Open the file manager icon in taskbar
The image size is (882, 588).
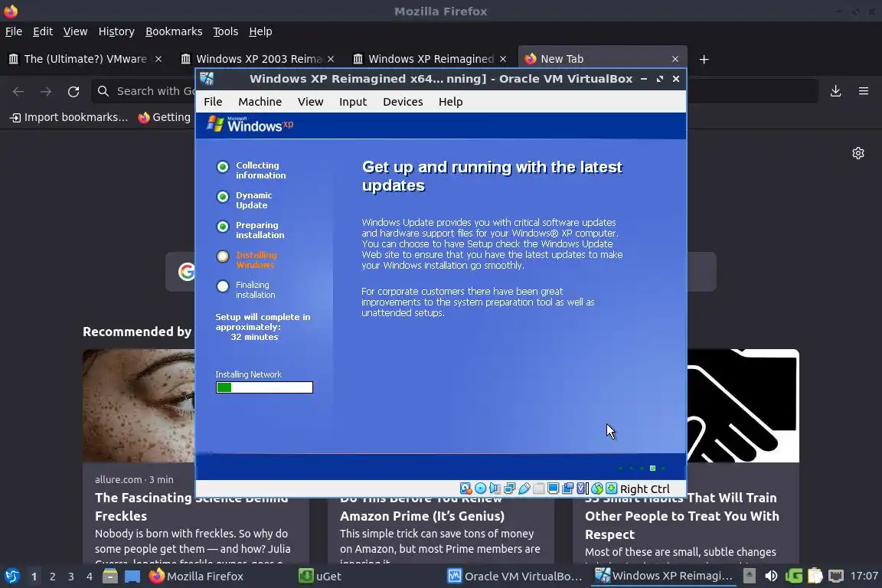[110, 577]
